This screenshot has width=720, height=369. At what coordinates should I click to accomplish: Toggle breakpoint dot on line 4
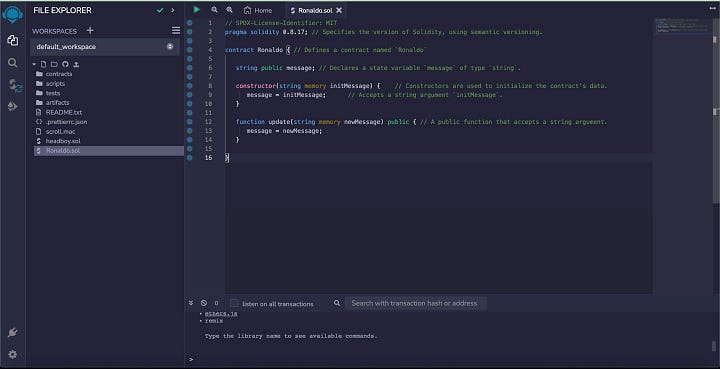pyautogui.click(x=189, y=50)
